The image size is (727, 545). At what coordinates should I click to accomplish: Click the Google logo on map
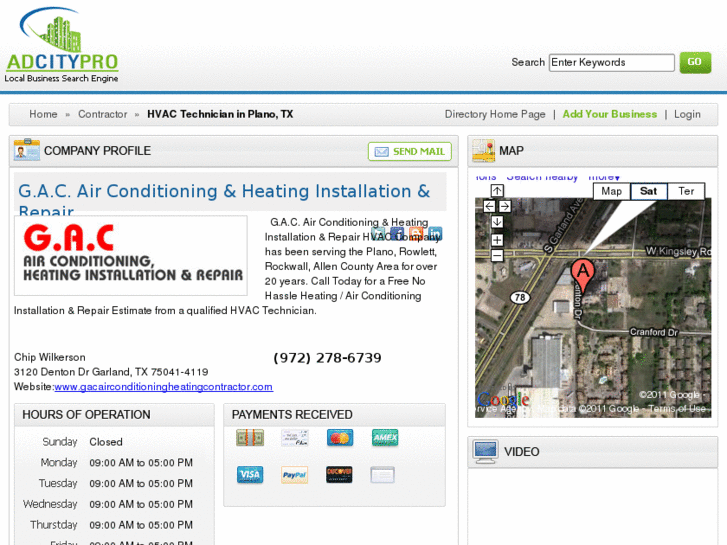pos(503,399)
